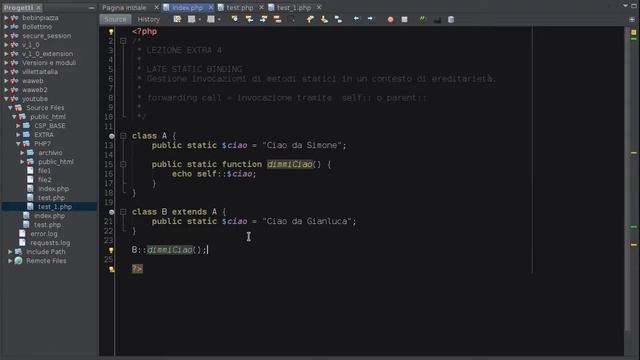Stop macro recording with square icon
The width and height of the screenshot is (640, 360).
(x=404, y=19)
